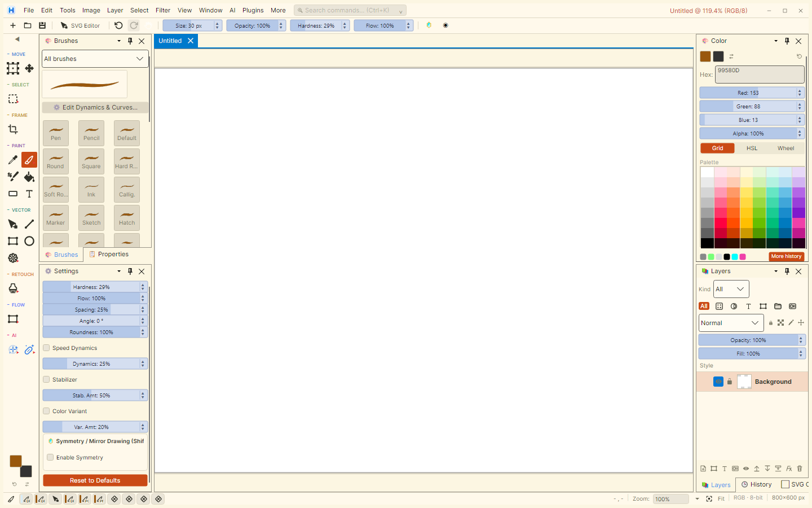Select the rectangular marquee selection tool

pos(13,99)
